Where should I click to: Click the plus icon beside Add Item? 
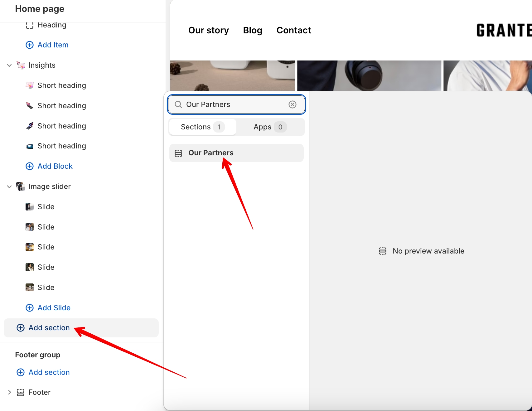click(30, 45)
